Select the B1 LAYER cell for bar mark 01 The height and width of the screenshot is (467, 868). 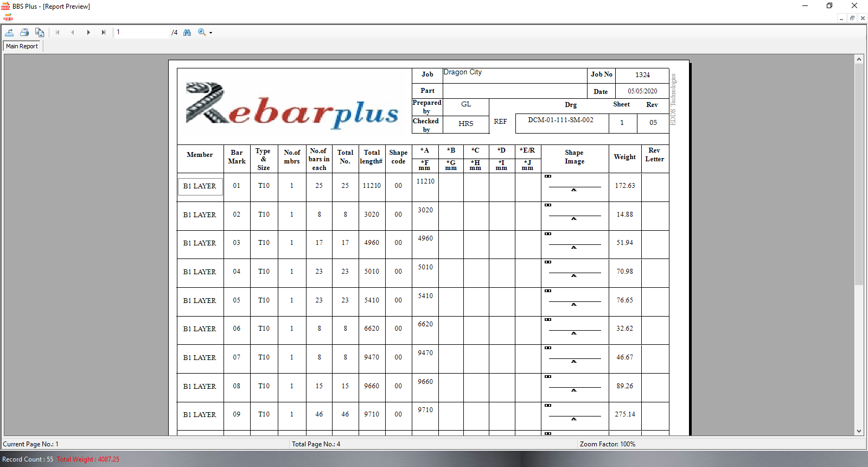coord(200,186)
